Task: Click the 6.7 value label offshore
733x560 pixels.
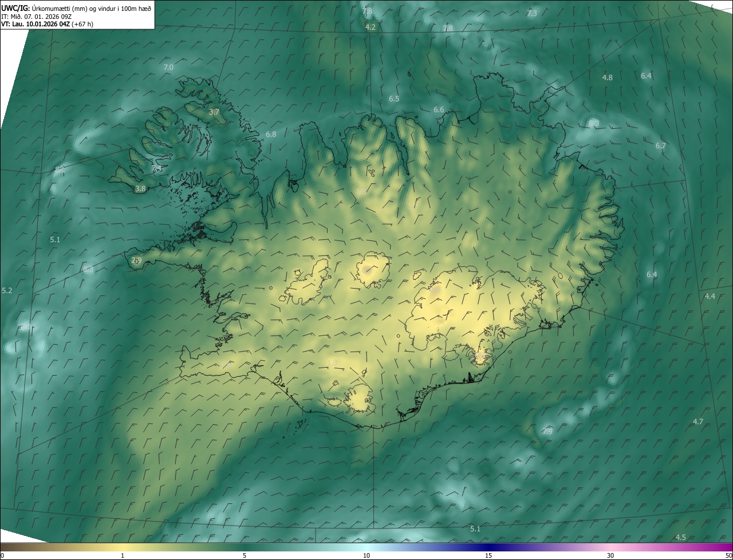Action: pyautogui.click(x=661, y=146)
